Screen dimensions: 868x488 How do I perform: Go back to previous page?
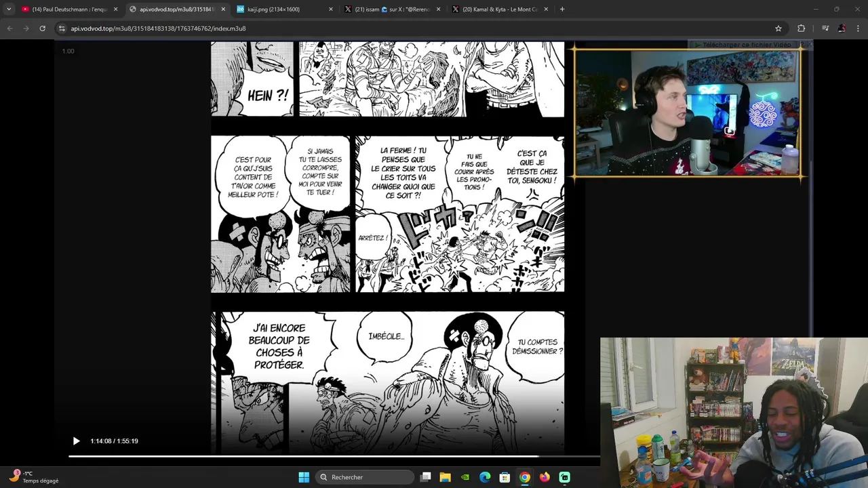(x=9, y=28)
